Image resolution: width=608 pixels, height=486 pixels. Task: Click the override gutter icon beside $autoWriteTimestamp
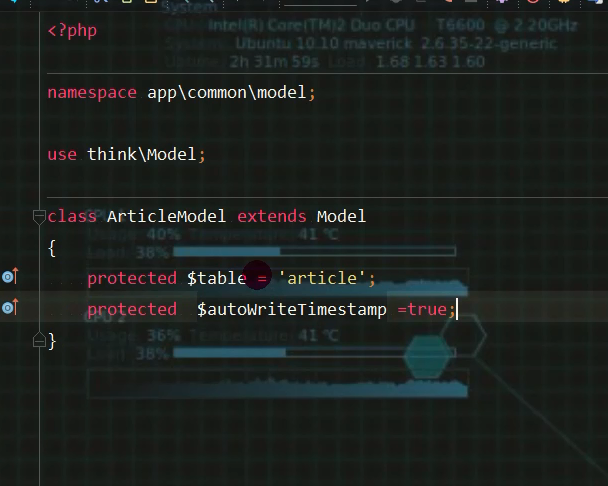click(10, 308)
